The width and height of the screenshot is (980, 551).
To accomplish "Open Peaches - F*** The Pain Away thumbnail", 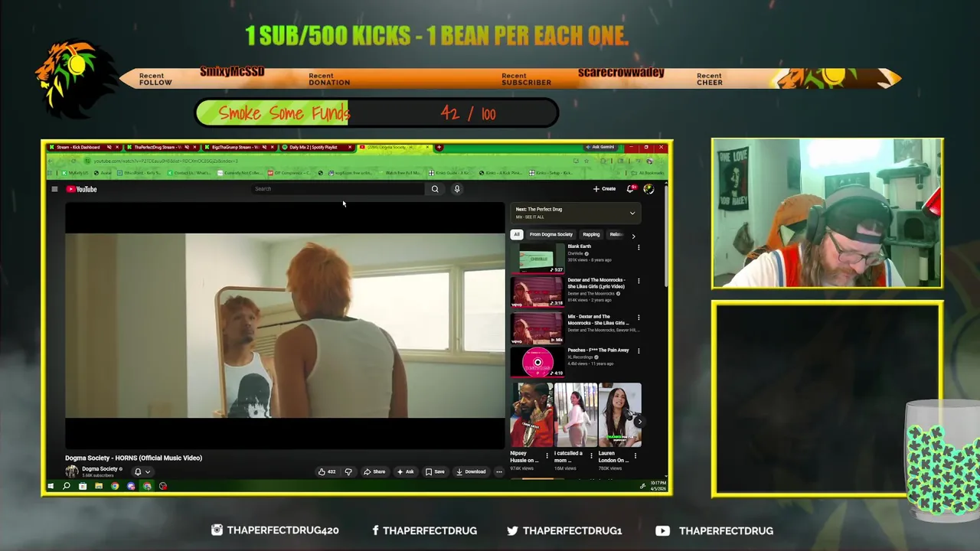I will [537, 362].
